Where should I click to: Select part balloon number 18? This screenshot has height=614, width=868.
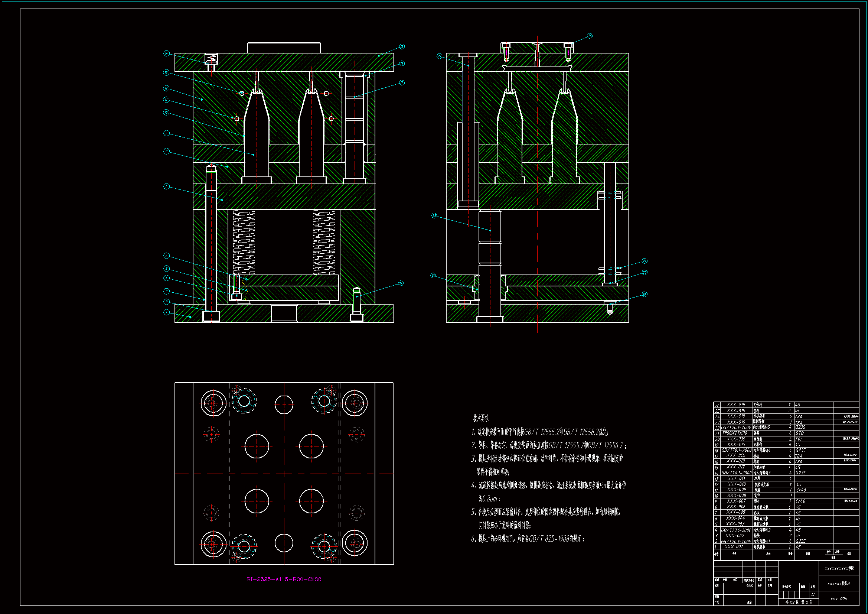[401, 283]
